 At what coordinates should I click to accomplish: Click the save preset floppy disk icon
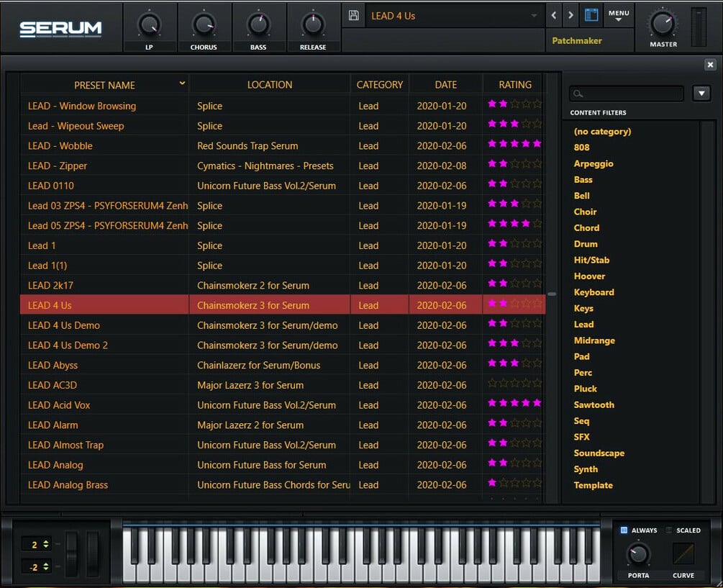tap(354, 15)
